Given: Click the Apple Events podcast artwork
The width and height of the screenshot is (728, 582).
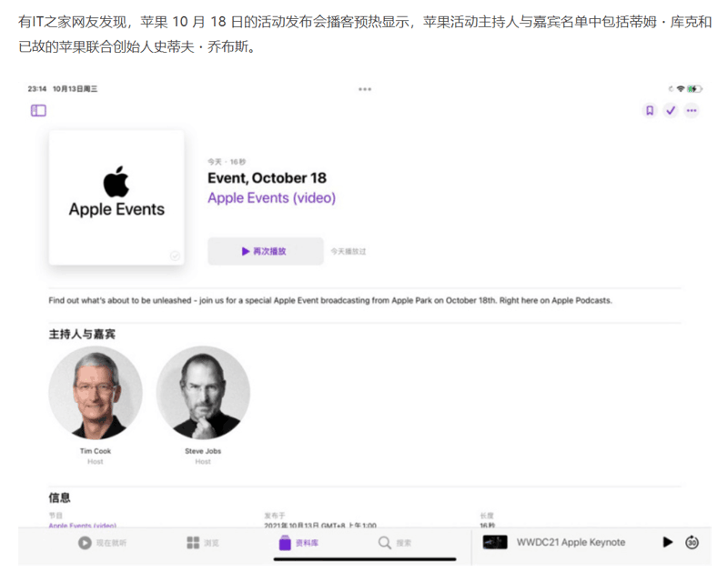Looking at the screenshot, I should [116, 197].
